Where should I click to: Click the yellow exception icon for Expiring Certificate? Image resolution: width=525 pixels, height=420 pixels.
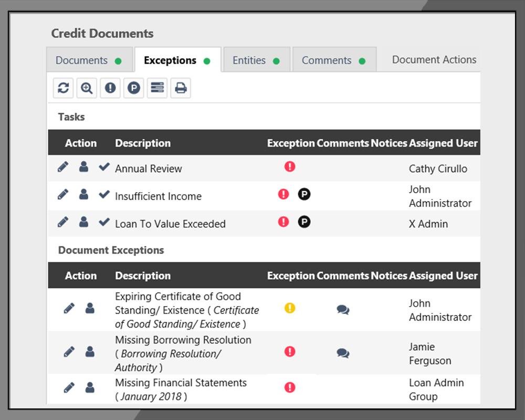(290, 308)
